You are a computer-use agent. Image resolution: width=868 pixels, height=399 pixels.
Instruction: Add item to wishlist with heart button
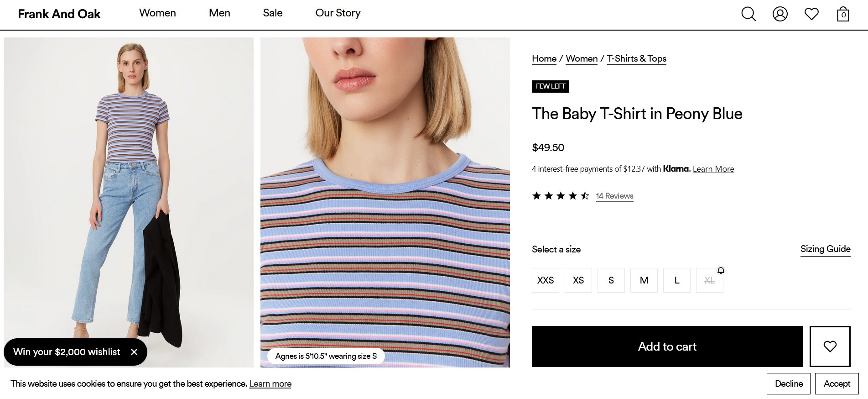pyautogui.click(x=830, y=346)
